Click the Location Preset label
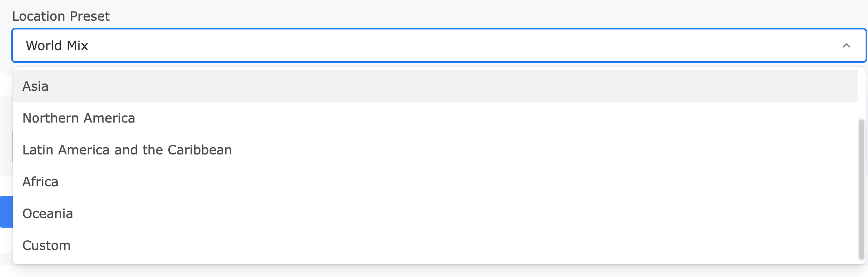This screenshot has height=277, width=868. tap(61, 16)
